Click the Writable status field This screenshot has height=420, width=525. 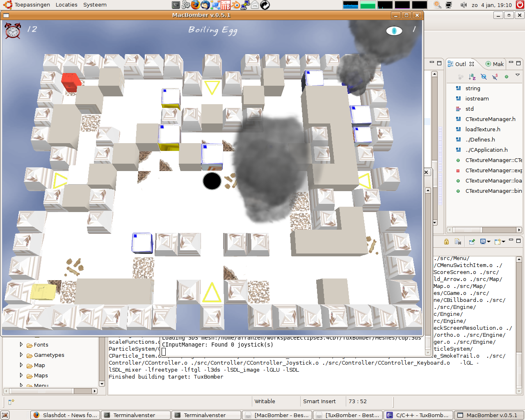coord(265,402)
